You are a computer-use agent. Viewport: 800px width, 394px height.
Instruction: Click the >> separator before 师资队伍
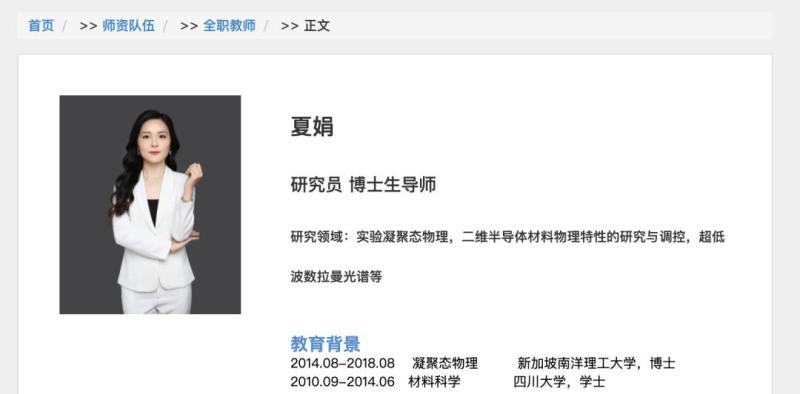pyautogui.click(x=88, y=26)
